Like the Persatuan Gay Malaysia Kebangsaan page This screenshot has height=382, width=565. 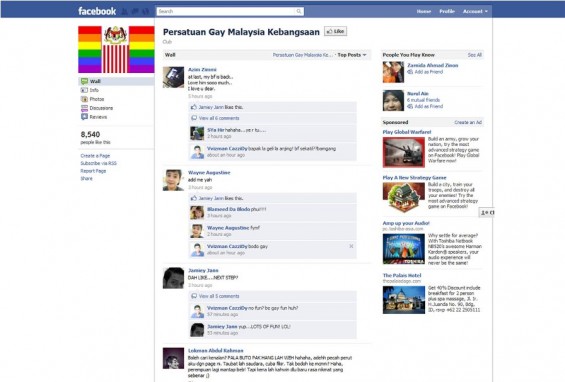tap(335, 31)
